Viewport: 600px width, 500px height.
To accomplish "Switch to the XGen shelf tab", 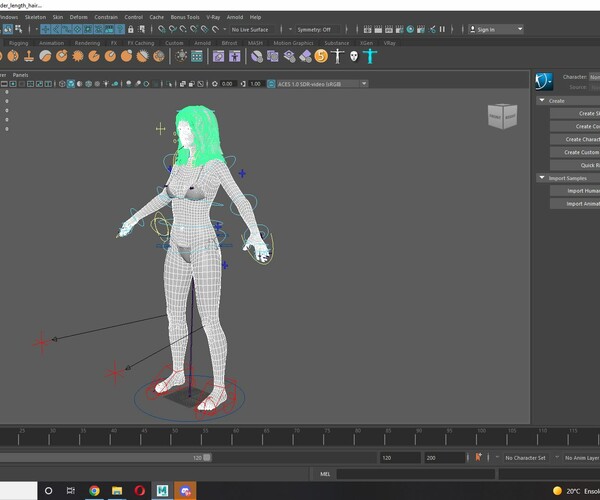I will pos(366,43).
